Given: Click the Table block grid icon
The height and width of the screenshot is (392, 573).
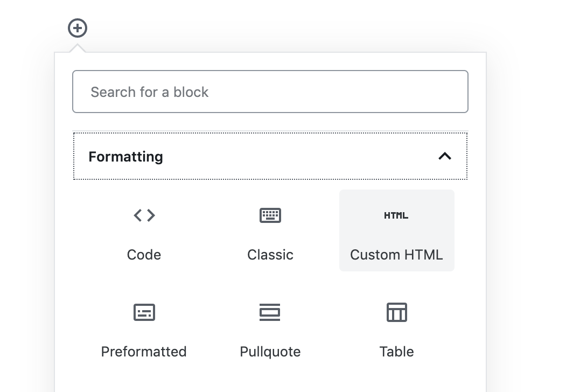Looking at the screenshot, I should click(x=397, y=312).
